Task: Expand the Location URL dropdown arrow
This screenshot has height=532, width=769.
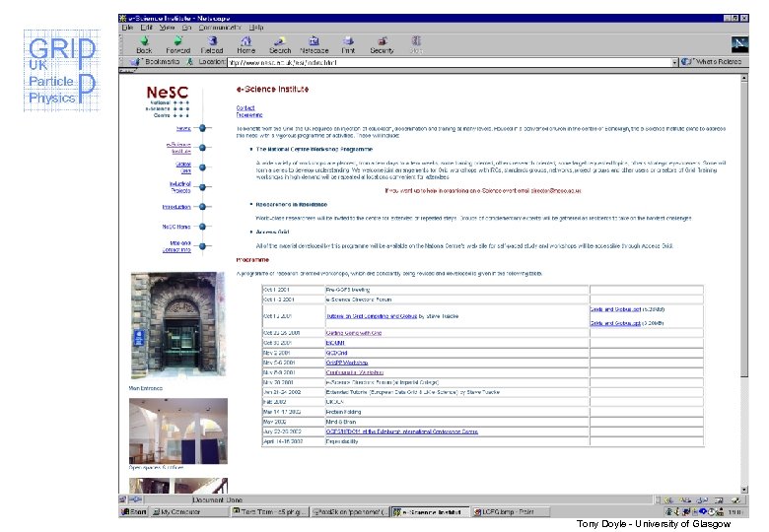Action: click(x=674, y=62)
